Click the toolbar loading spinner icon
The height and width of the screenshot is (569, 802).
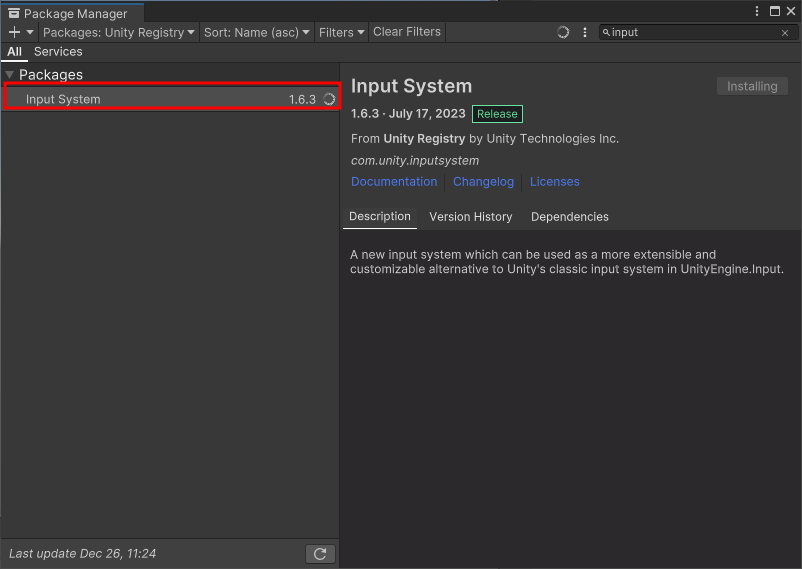click(x=563, y=32)
